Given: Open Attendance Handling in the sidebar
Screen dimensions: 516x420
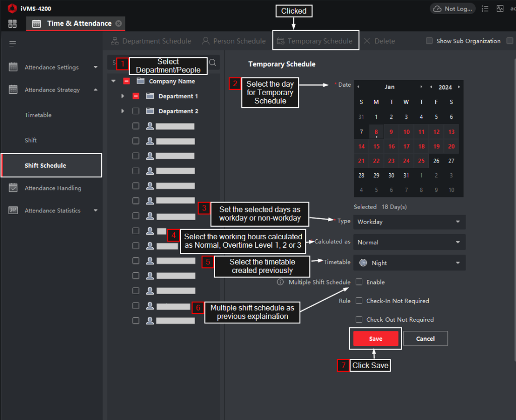Looking at the screenshot, I should [53, 188].
